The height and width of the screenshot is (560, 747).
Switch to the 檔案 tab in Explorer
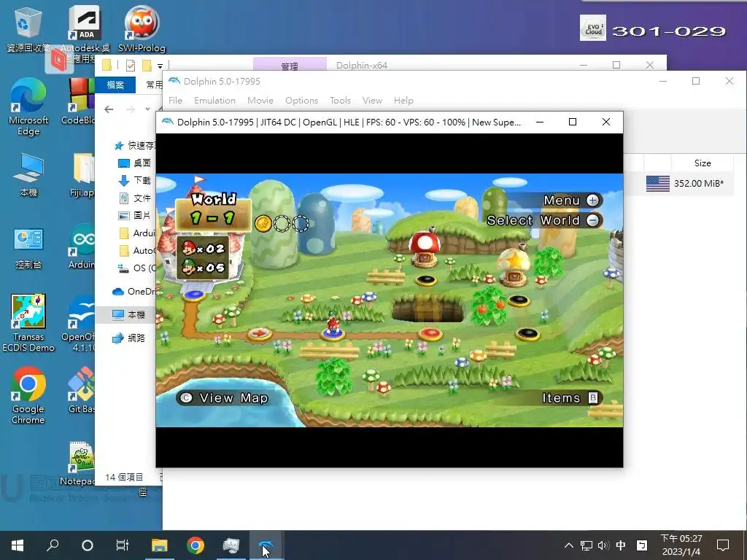pyautogui.click(x=115, y=85)
